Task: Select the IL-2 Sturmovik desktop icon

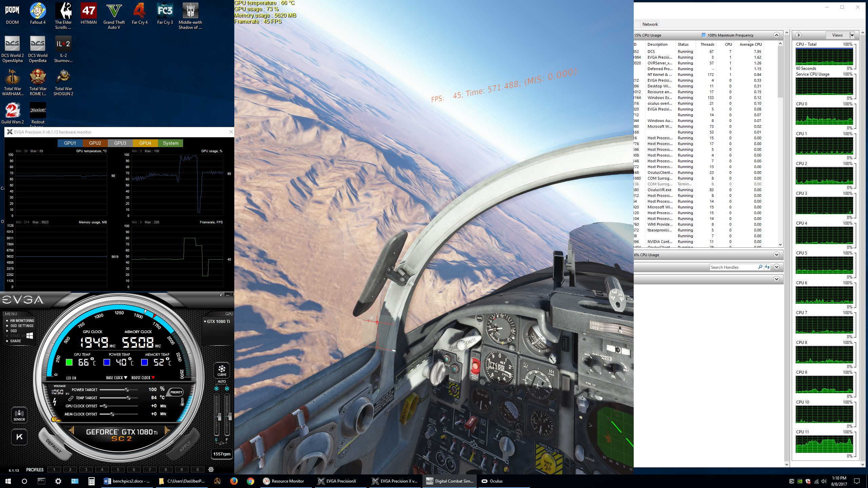Action: click(63, 49)
